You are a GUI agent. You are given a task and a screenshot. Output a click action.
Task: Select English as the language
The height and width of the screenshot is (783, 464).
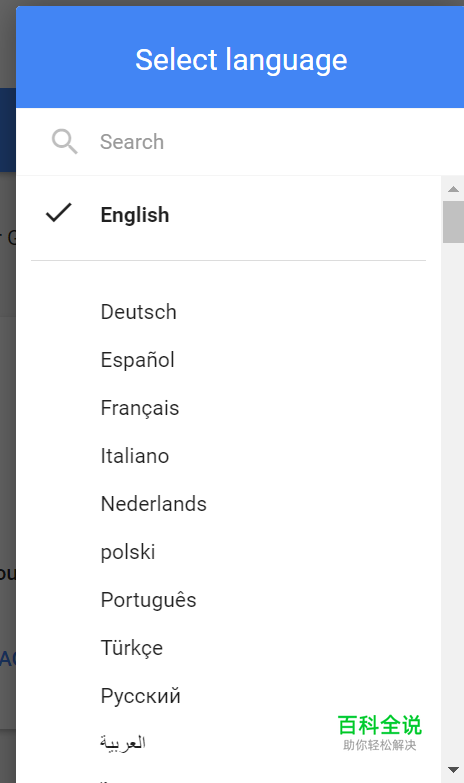[229, 215]
